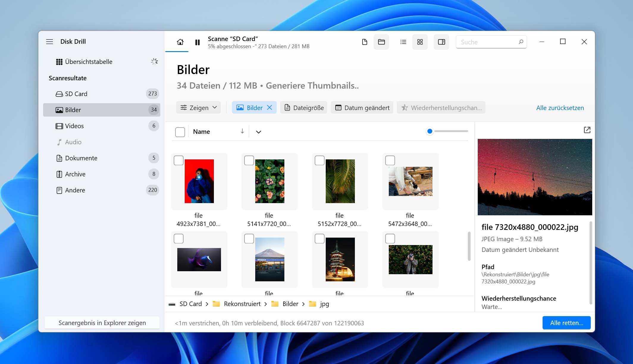Viewport: 633px width, 364px height.
Task: Open Andere category
Action: (102, 190)
